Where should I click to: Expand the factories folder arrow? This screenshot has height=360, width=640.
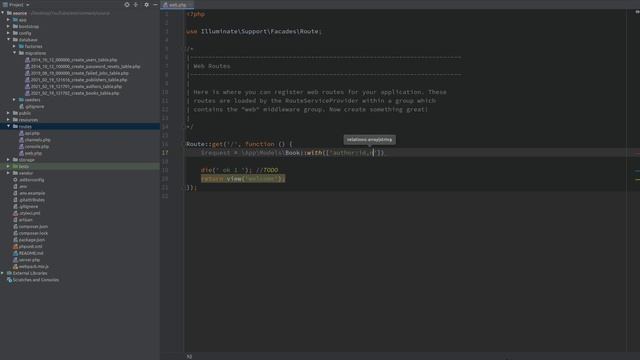[x=15, y=46]
